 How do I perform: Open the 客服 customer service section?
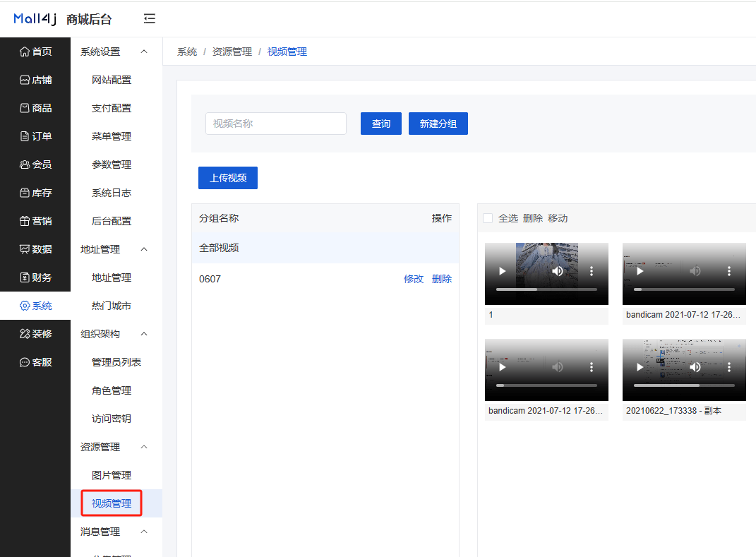35,362
